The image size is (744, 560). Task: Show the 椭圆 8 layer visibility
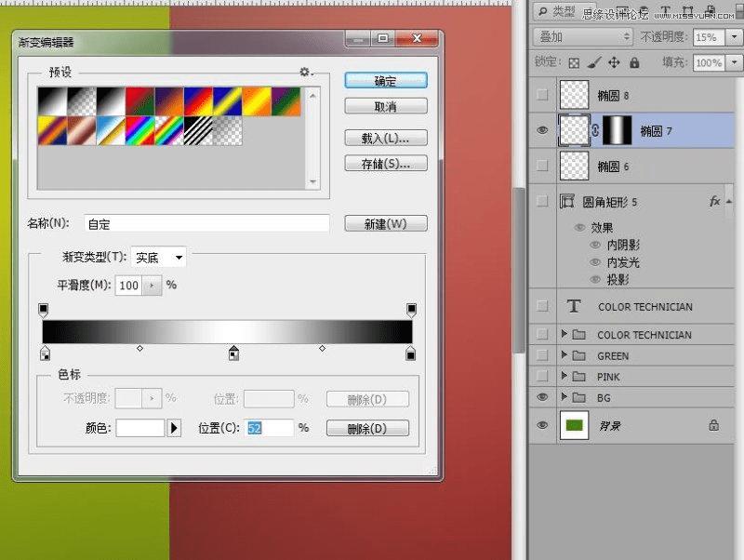point(542,94)
